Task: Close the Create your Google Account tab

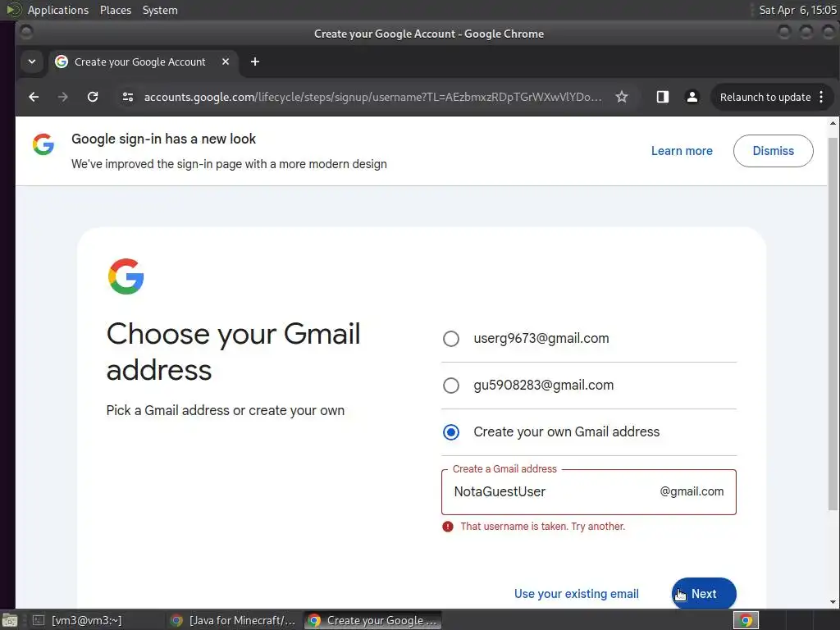Action: pyautogui.click(x=226, y=62)
